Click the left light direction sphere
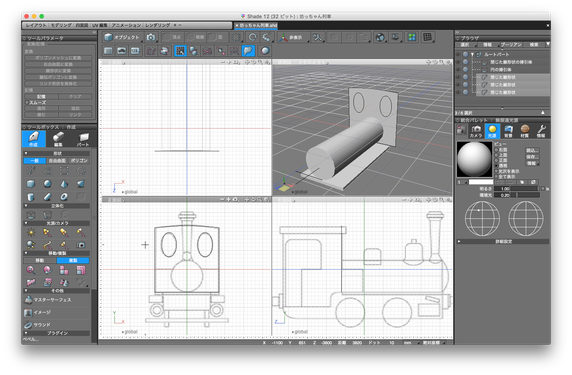This screenshot has height=375, width=572. [x=482, y=218]
